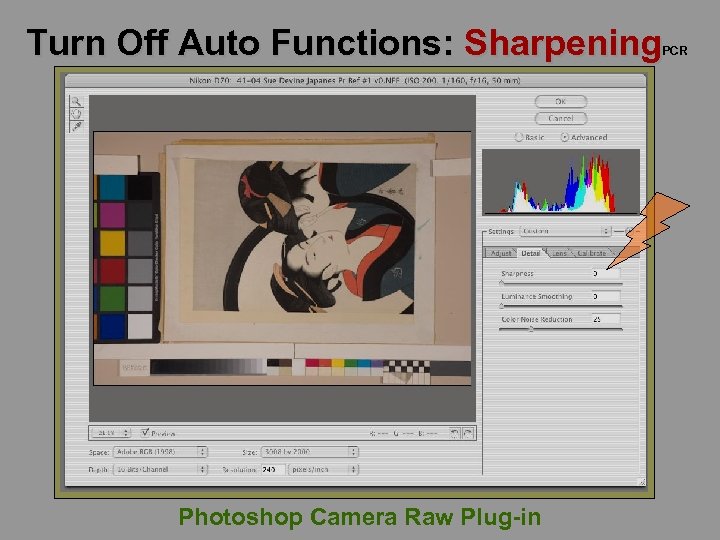Switch to the Calibrate tab

591,253
